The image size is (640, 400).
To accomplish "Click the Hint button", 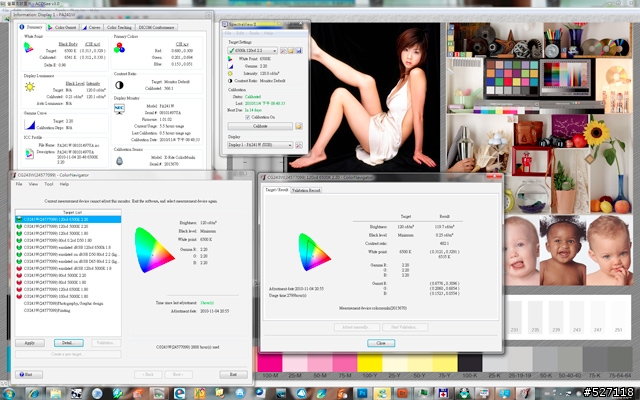I will click(29, 374).
